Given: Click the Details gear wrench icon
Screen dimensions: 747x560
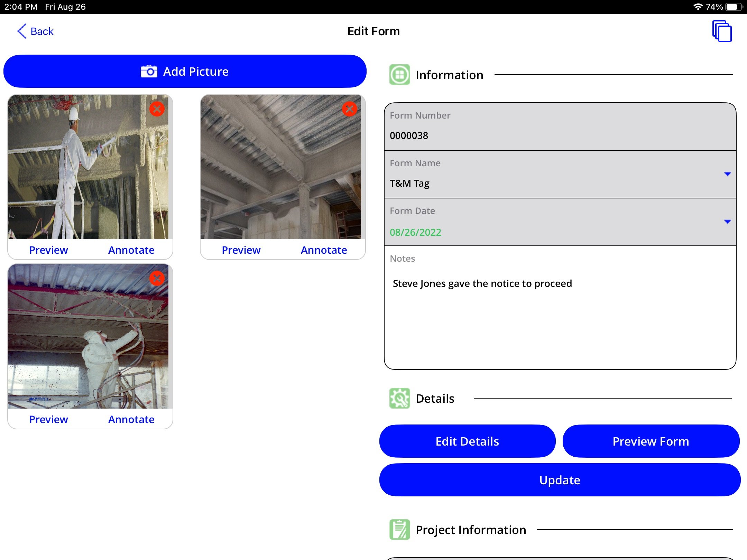Looking at the screenshot, I should point(400,398).
